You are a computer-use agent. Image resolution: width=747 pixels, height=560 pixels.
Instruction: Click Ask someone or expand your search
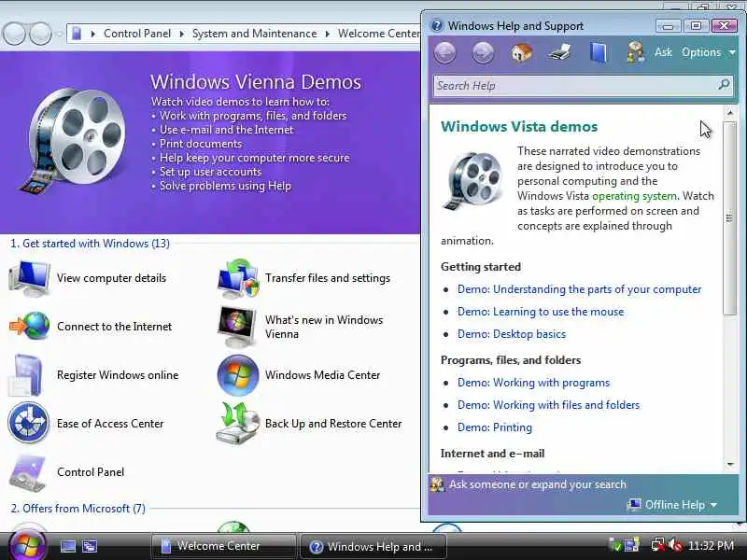tap(538, 484)
